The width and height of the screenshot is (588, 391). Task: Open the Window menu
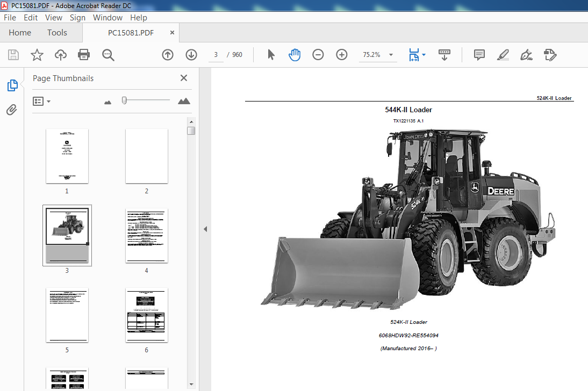click(x=107, y=18)
